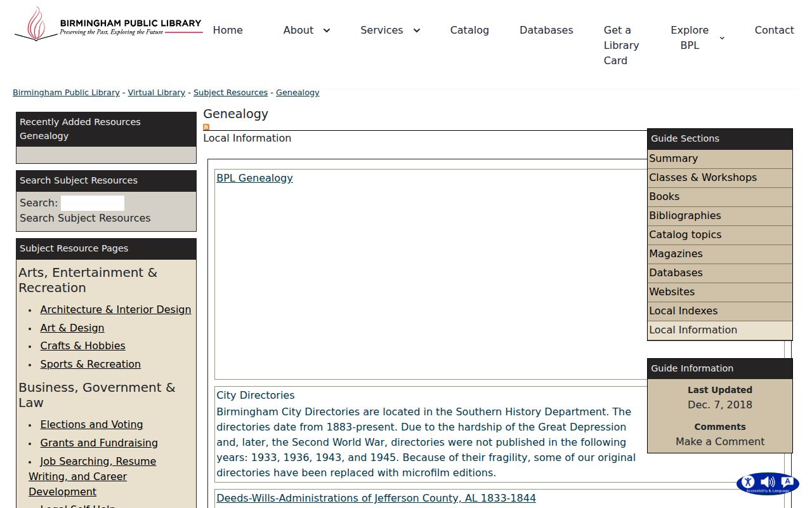The width and height of the screenshot is (812, 508).
Task: Open accessibility options person icon
Action: coord(748,482)
